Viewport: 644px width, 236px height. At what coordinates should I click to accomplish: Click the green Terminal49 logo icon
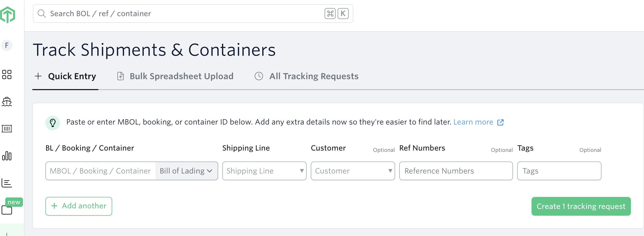click(x=8, y=15)
